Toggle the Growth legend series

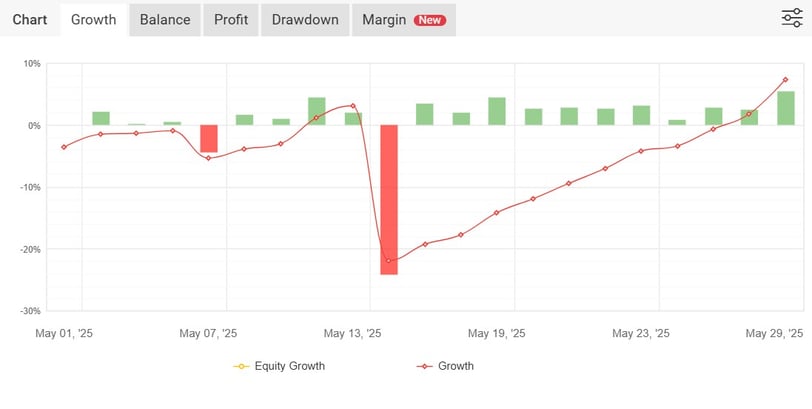445,366
